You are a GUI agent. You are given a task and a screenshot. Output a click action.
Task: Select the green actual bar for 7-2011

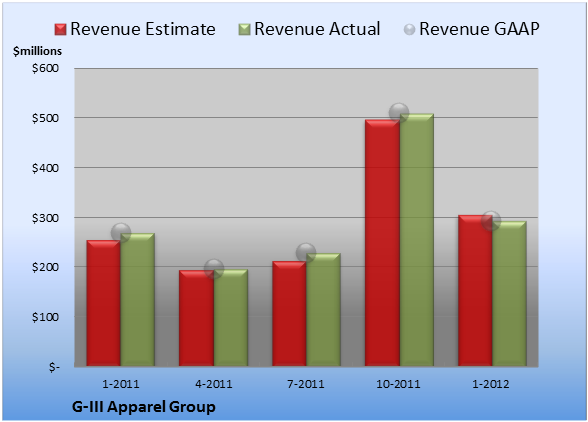[323, 310]
